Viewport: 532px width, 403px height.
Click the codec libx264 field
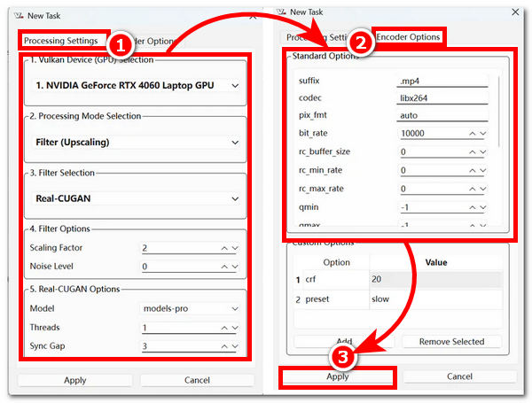click(x=442, y=98)
